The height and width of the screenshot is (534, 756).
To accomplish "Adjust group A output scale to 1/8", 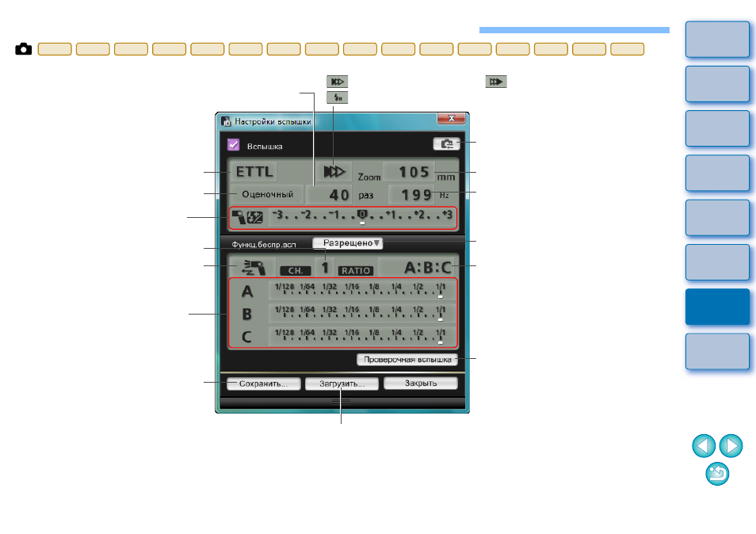I will point(374,289).
